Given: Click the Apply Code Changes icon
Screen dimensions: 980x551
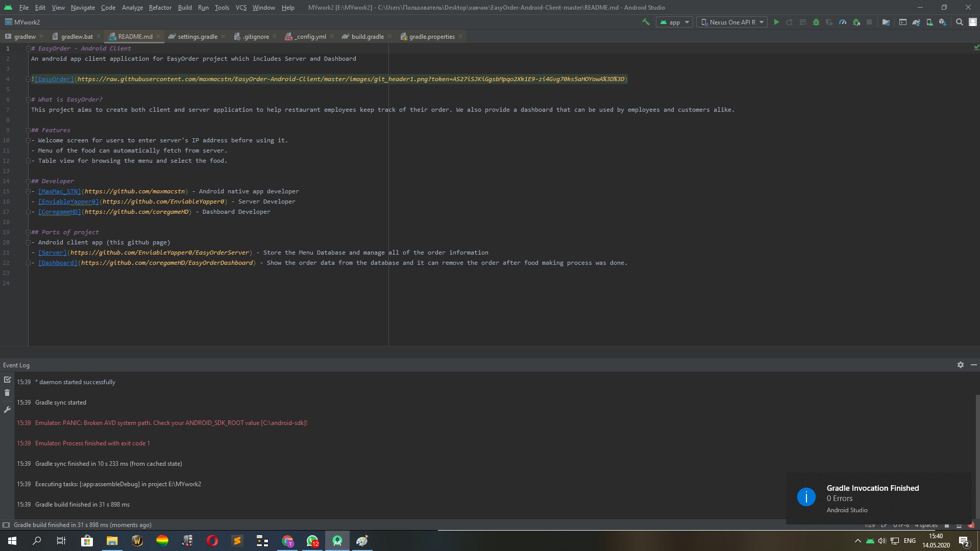Looking at the screenshot, I should pyautogui.click(x=803, y=22).
